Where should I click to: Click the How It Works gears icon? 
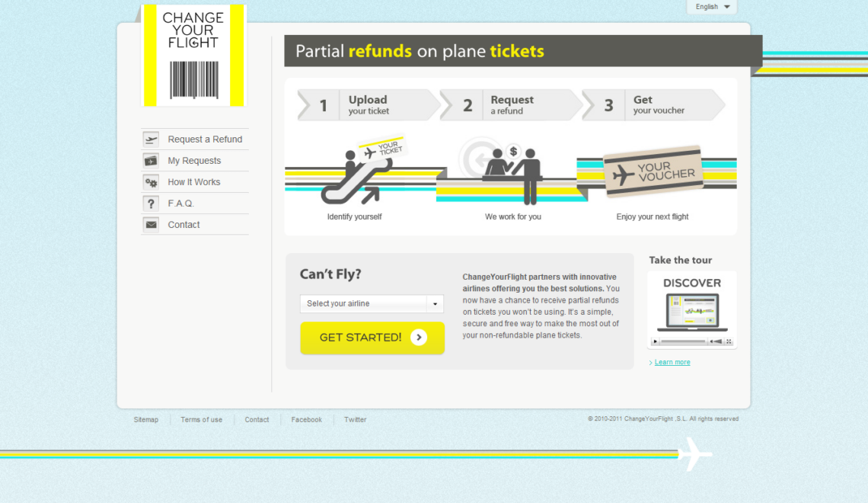[151, 182]
